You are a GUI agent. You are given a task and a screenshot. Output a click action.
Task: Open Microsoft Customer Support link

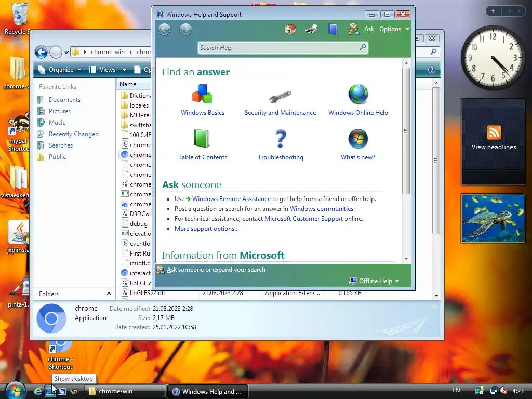pos(303,219)
